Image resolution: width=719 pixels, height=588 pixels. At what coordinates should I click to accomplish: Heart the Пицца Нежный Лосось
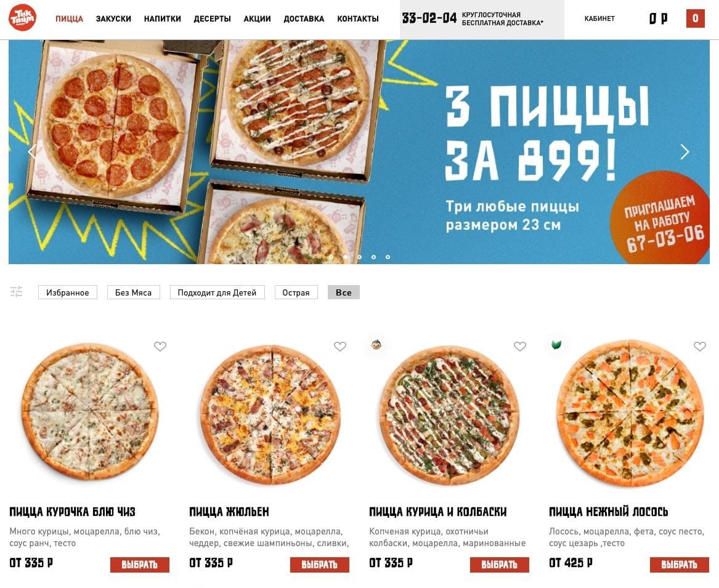(x=700, y=347)
